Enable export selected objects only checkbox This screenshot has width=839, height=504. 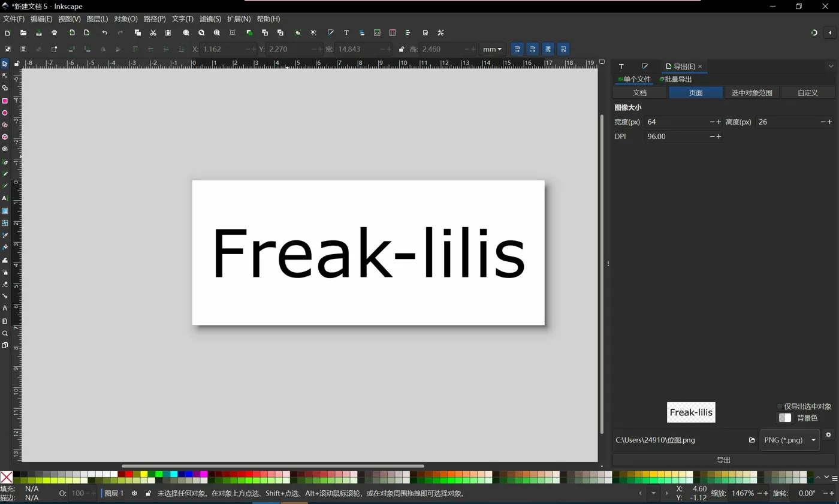coord(780,406)
